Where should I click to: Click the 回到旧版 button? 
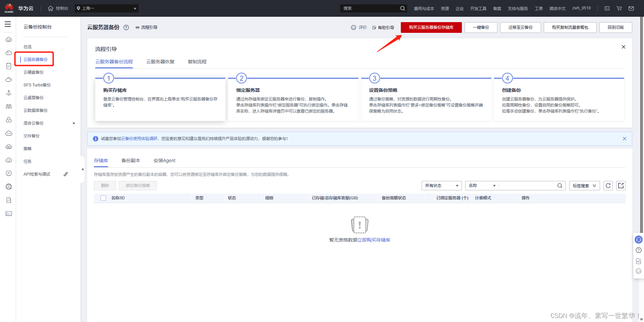tap(616, 27)
